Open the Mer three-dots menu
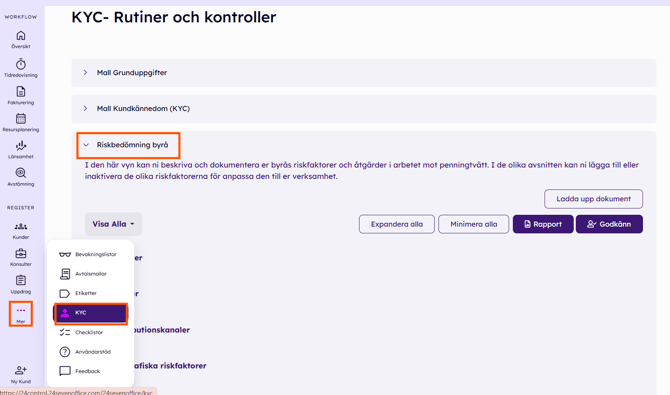Viewport: 670px width, 395px height. 21,314
